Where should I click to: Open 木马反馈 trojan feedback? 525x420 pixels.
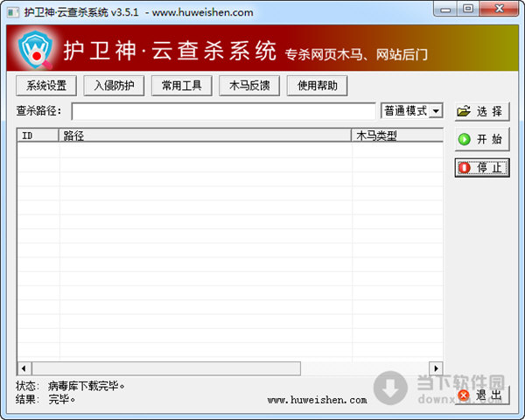(249, 86)
